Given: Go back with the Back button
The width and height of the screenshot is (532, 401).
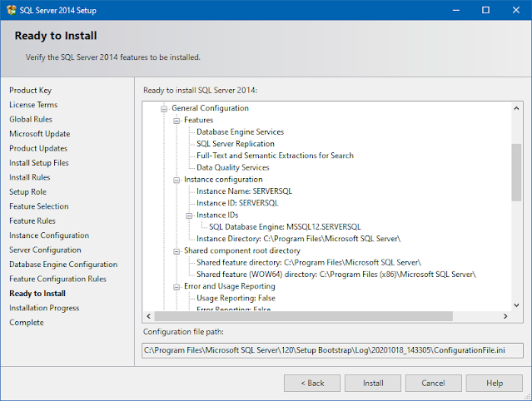Looking at the screenshot, I should pos(312,383).
